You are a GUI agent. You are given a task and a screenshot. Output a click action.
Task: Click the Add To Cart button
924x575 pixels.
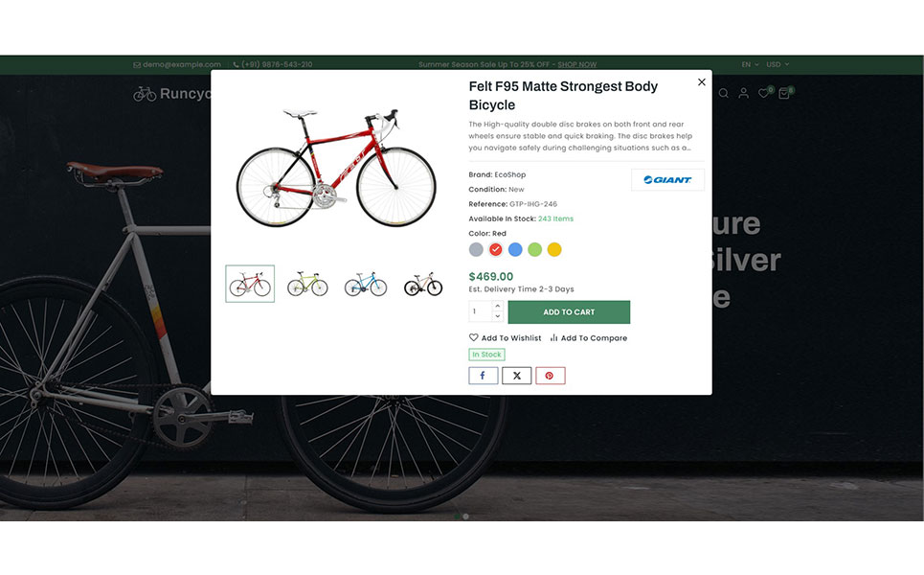570,312
